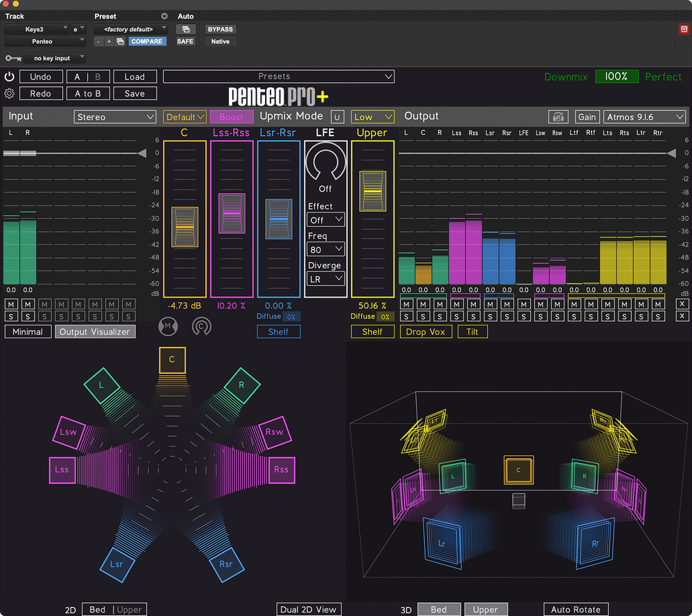Select the Rss speaker in 2D view
This screenshot has height=616, width=692.
[281, 470]
